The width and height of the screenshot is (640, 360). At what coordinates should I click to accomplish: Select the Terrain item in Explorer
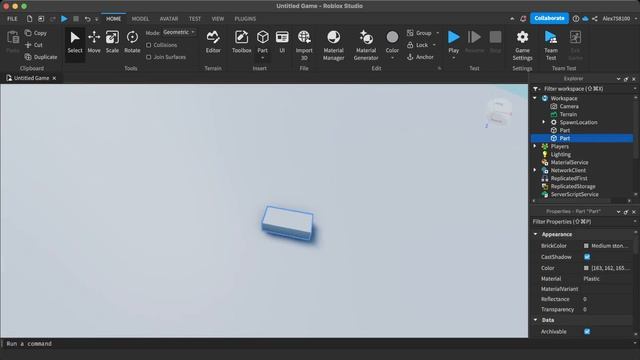[568, 114]
